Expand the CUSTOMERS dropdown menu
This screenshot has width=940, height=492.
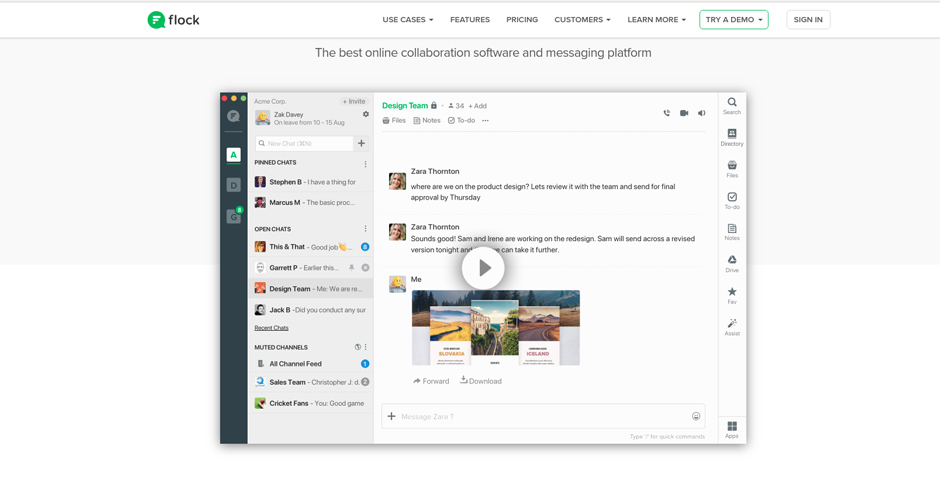click(x=582, y=20)
